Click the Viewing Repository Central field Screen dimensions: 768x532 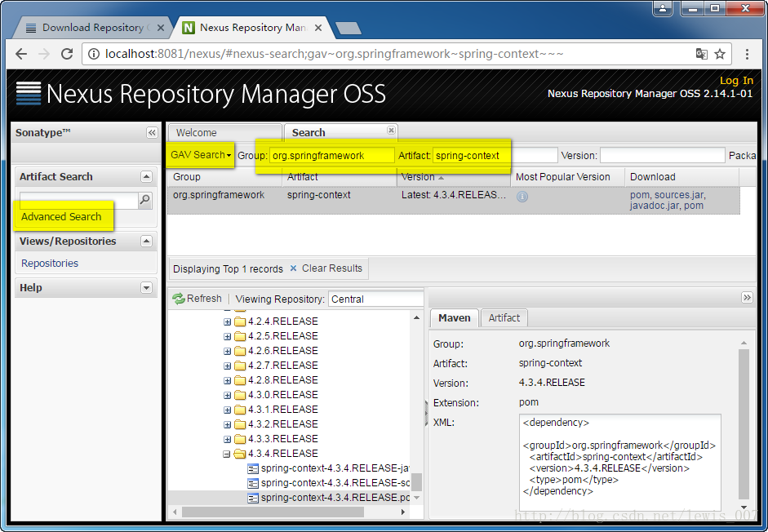click(375, 299)
